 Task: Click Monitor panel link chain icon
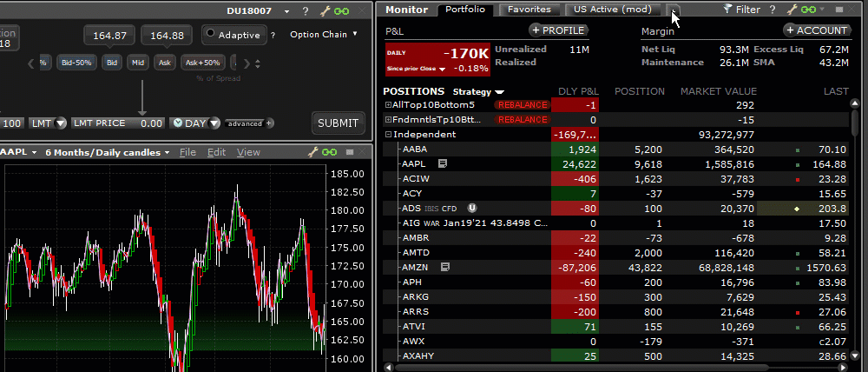tap(809, 10)
